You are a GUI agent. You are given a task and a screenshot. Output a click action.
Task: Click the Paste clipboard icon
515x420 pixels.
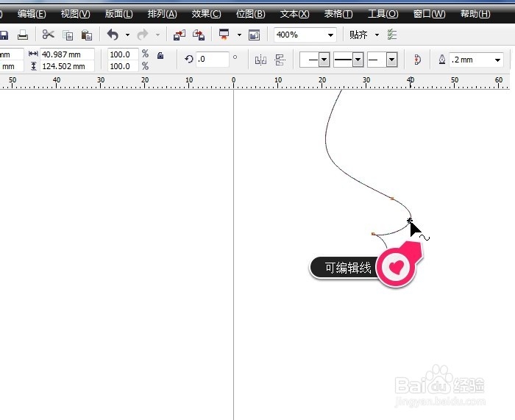pos(87,35)
